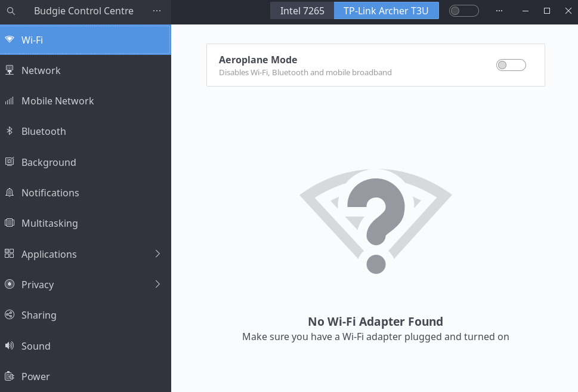Open the Network settings panel
578x392 pixels.
85,70
